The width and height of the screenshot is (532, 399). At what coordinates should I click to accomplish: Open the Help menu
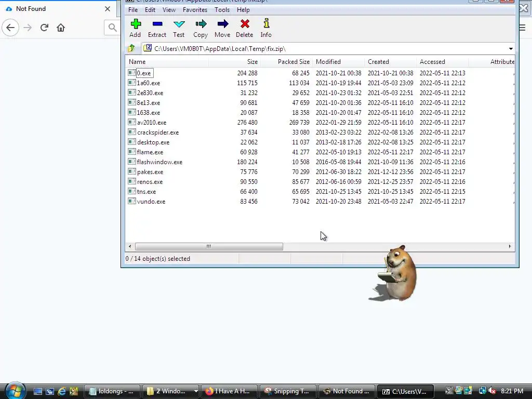point(243,10)
